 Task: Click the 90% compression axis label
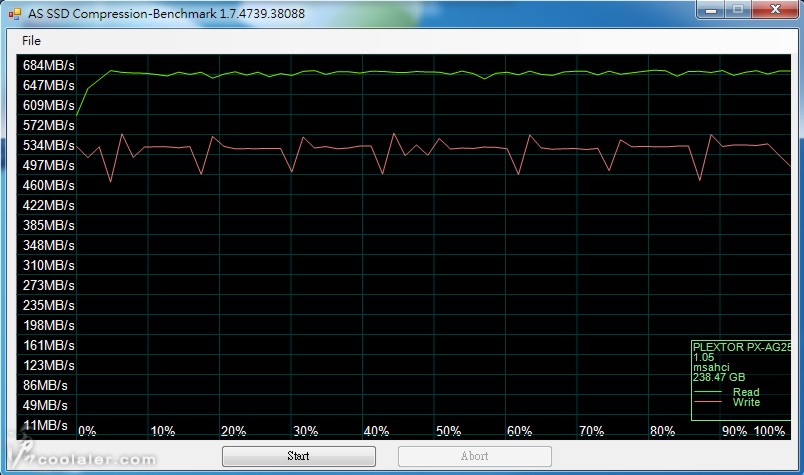pos(734,431)
